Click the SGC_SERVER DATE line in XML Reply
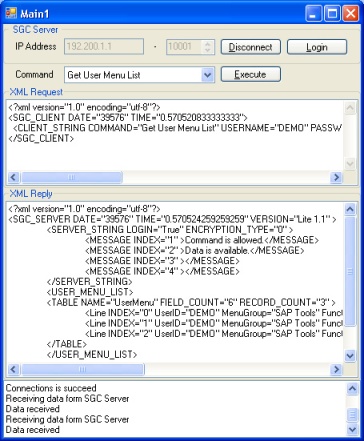This screenshot has width=364, height=441. pyautogui.click(x=172, y=219)
